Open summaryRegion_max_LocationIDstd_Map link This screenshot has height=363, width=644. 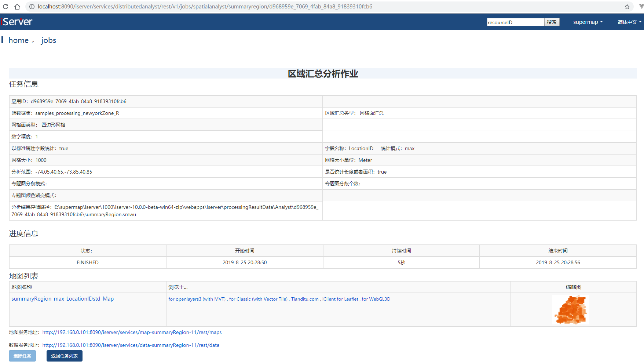point(62,299)
